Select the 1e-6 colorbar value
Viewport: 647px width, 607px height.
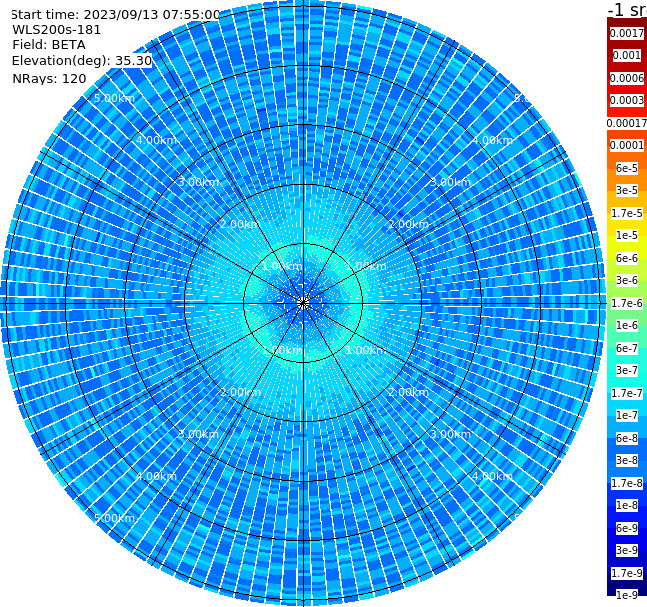pyautogui.click(x=627, y=325)
